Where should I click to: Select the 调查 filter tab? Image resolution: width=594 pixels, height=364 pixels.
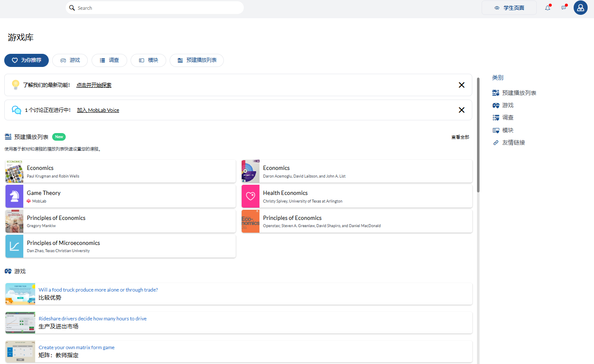coord(109,60)
